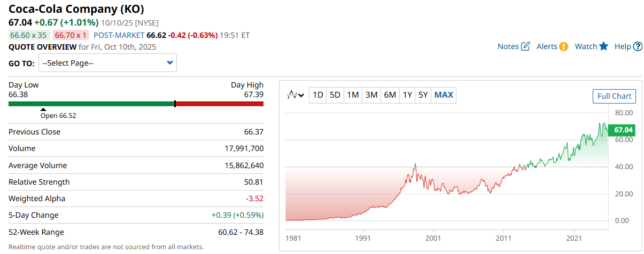Select the 1M chart period
Screen dimensions: 644x254
pos(353,95)
